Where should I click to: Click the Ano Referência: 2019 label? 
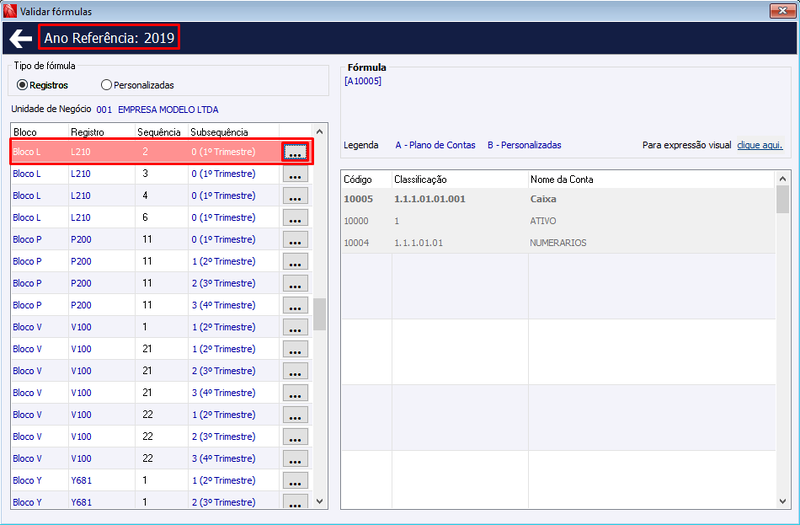[109, 38]
